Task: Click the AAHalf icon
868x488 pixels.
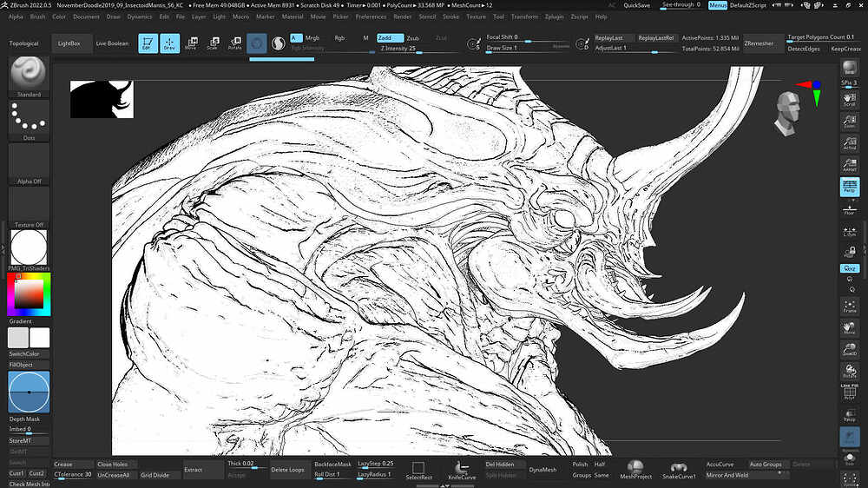Action: (850, 165)
